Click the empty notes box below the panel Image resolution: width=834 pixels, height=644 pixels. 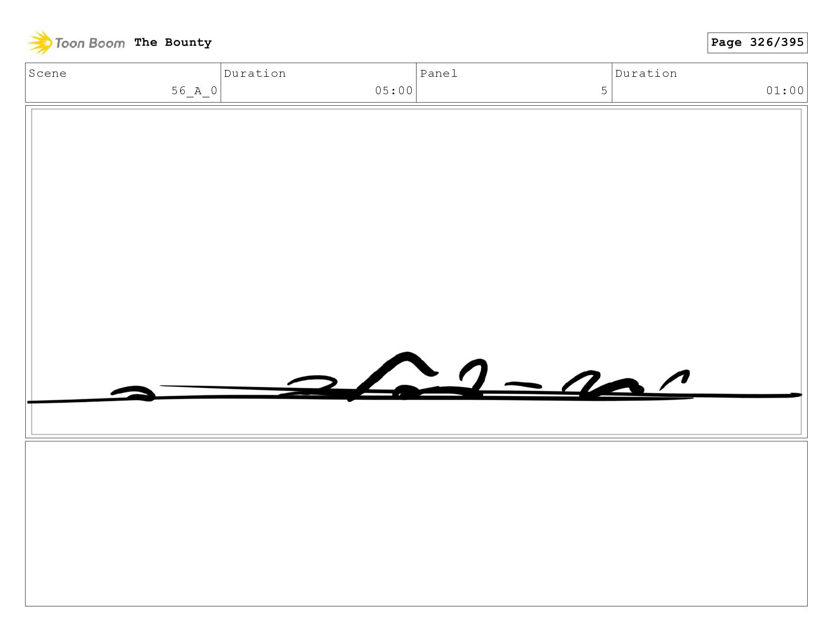tap(416, 524)
